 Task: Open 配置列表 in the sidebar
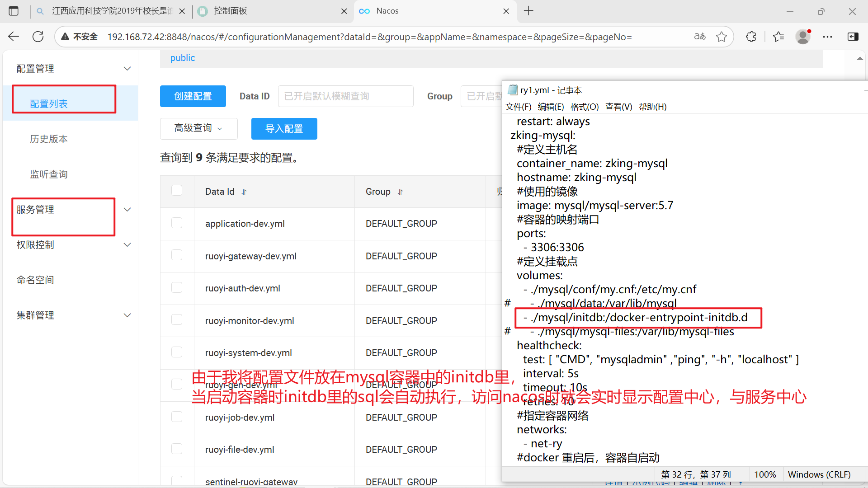coord(49,104)
